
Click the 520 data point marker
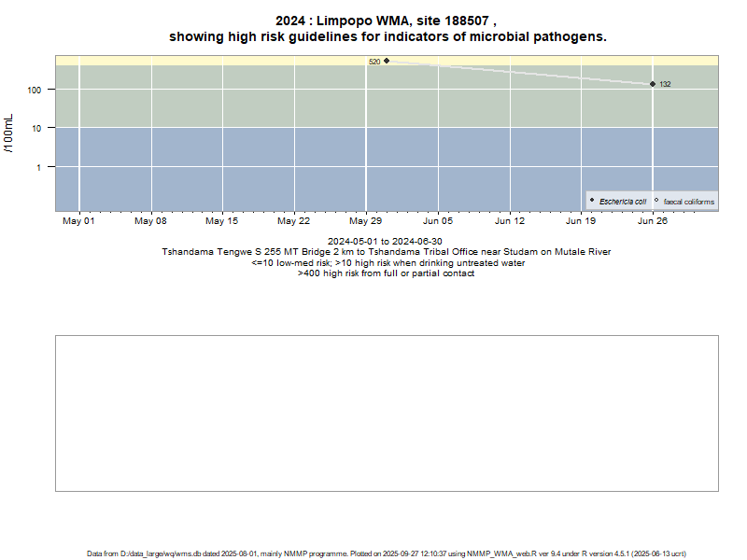[387, 61]
